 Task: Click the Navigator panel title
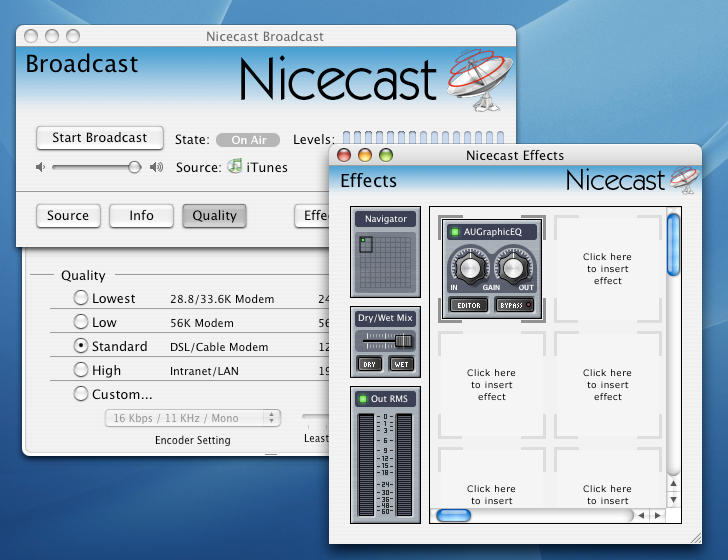pyautogui.click(x=385, y=219)
